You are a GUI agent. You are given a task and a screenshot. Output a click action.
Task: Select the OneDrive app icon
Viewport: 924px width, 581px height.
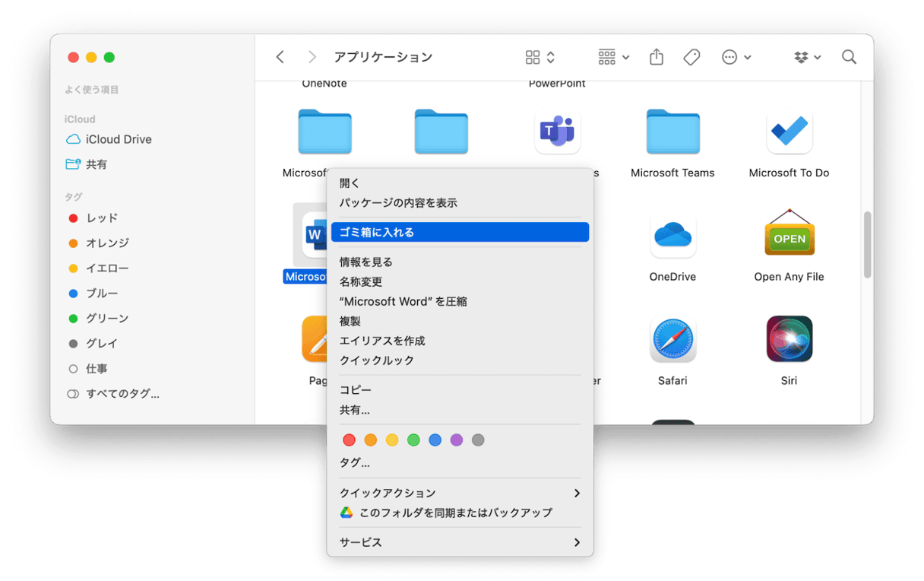click(672, 235)
